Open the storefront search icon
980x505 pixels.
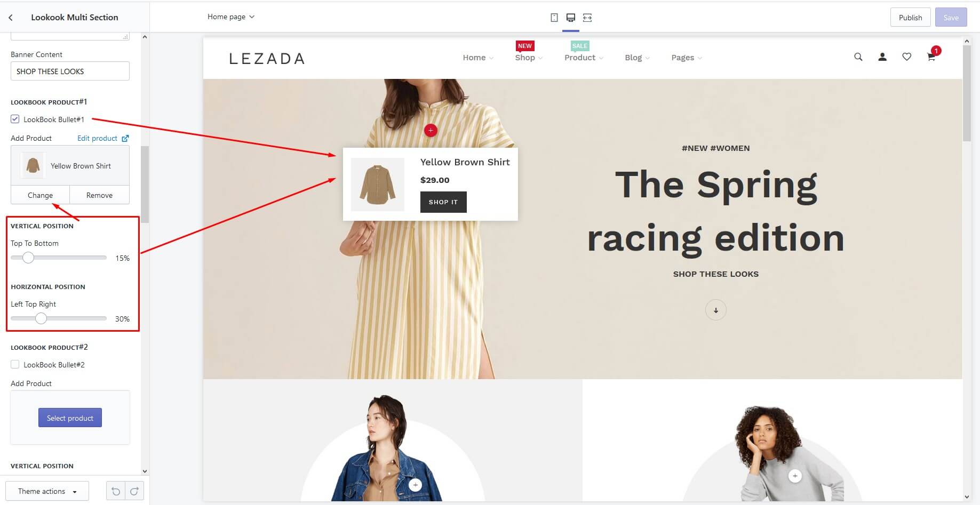coord(858,57)
